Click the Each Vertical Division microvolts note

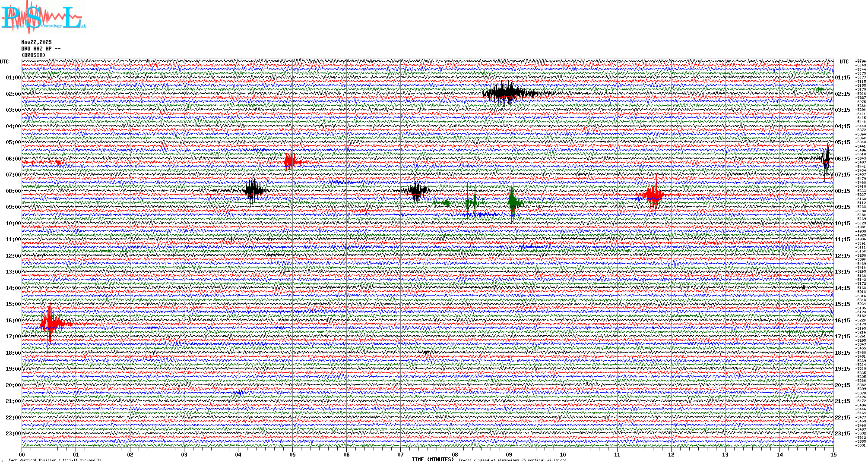(55, 460)
